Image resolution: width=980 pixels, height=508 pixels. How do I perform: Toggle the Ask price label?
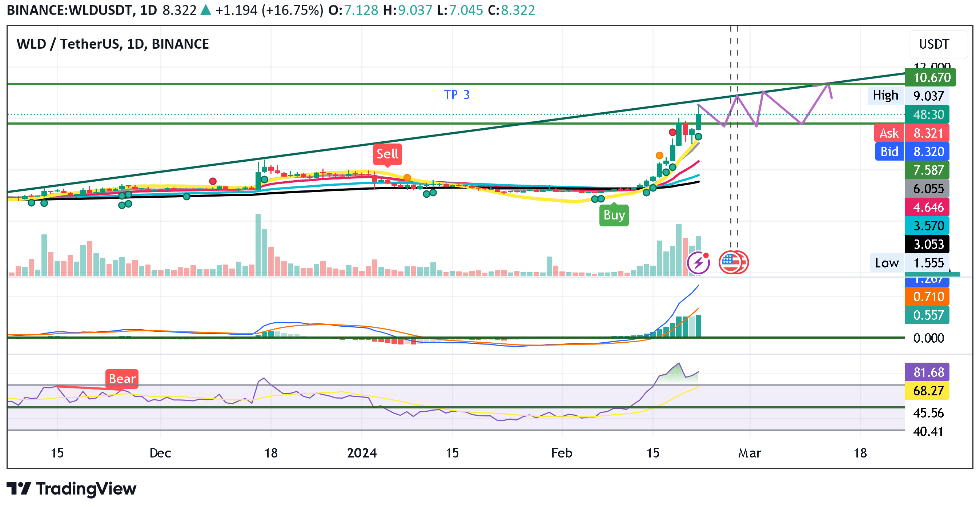pyautogui.click(x=889, y=133)
